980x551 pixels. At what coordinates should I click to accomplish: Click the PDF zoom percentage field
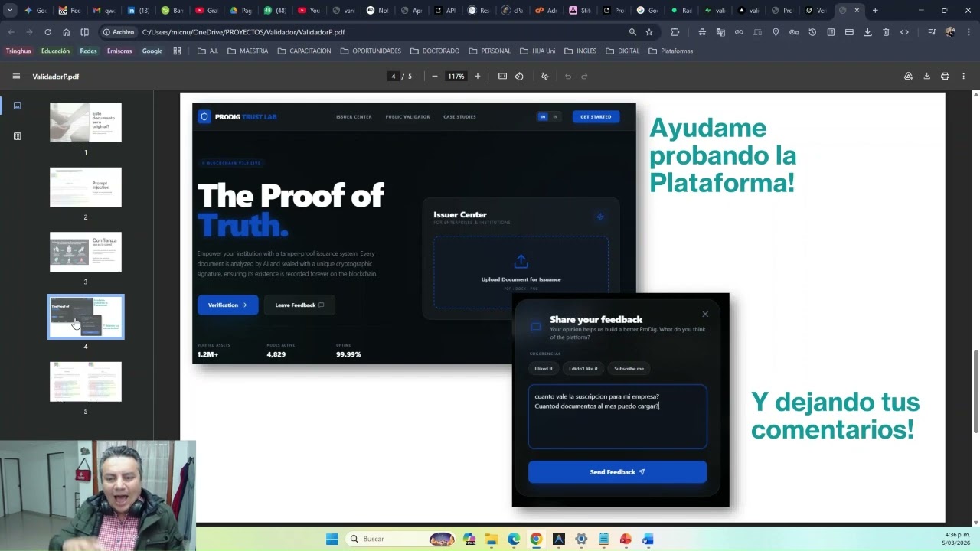click(456, 77)
